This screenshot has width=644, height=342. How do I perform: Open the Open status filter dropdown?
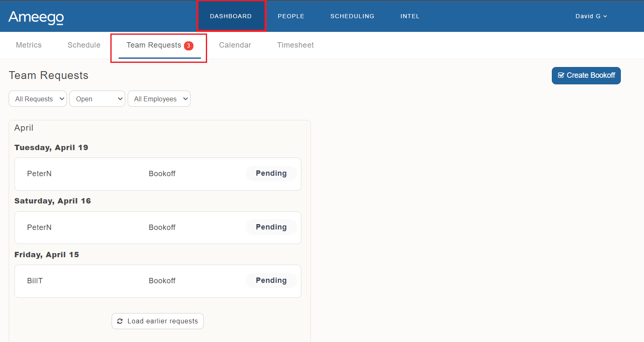97,98
